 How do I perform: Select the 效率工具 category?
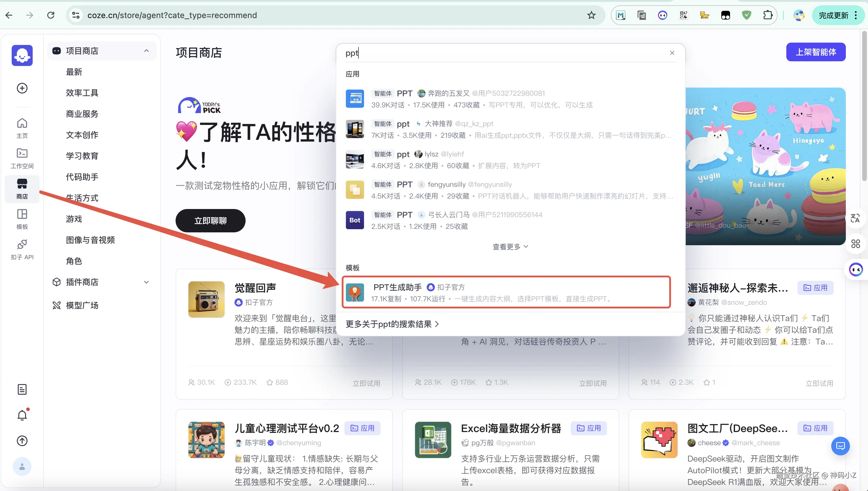pos(82,93)
